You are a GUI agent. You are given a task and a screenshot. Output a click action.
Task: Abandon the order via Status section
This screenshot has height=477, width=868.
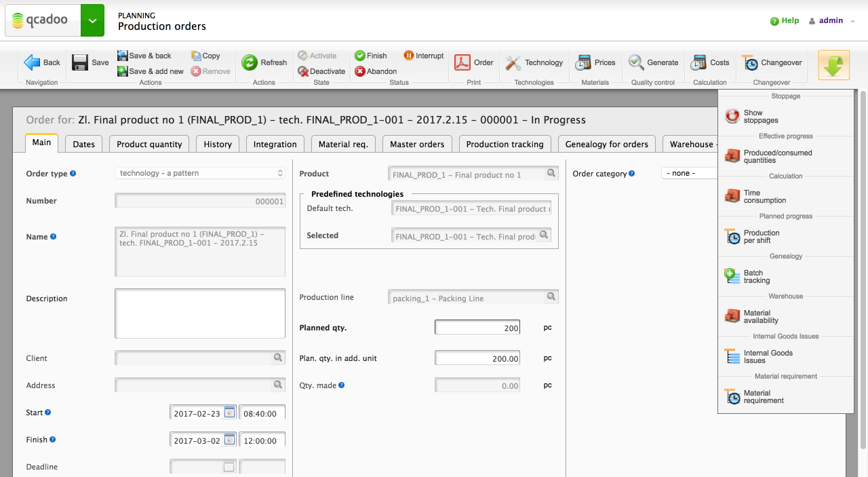point(375,71)
